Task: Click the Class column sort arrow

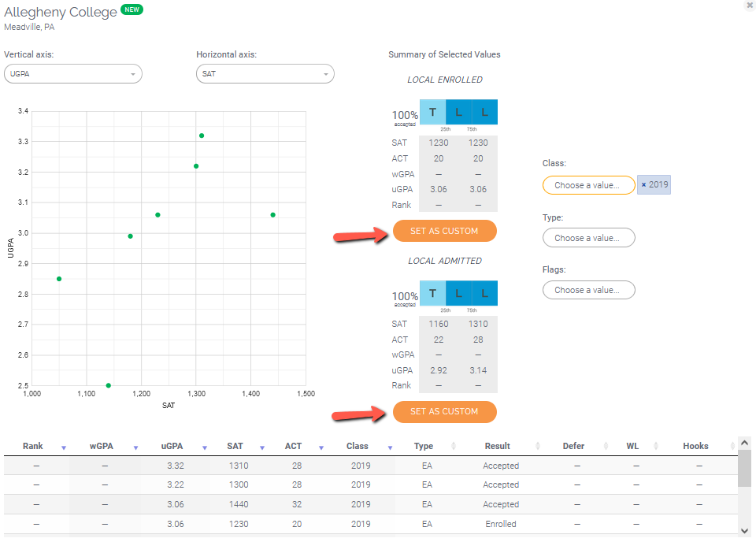Action: click(x=390, y=447)
